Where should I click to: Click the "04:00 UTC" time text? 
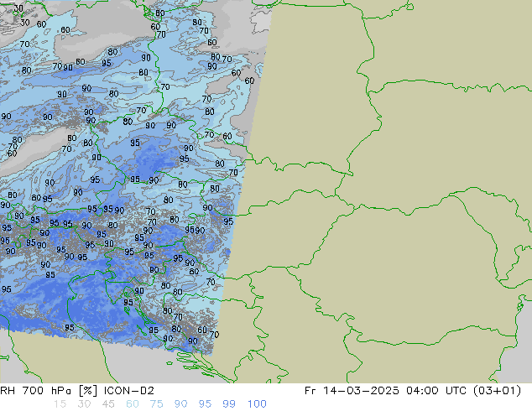[x=438, y=391]
